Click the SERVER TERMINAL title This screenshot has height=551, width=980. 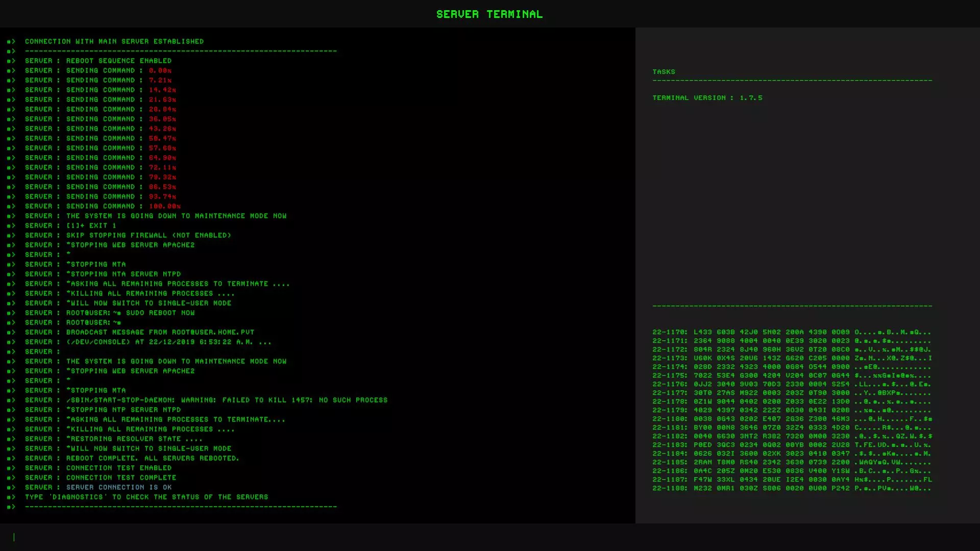[489, 14]
